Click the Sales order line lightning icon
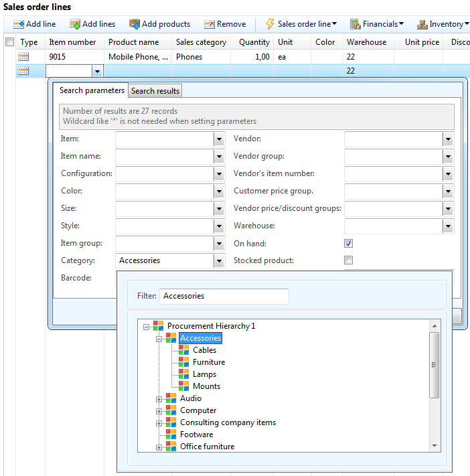Screen dimensions: 470x476 click(270, 24)
